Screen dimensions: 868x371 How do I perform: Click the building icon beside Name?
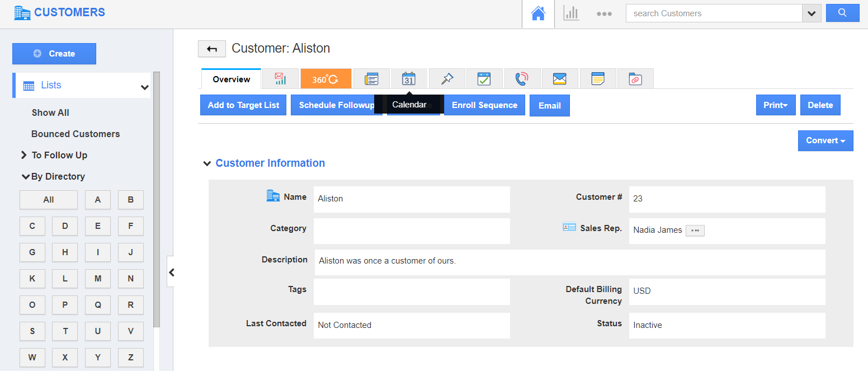[273, 196]
